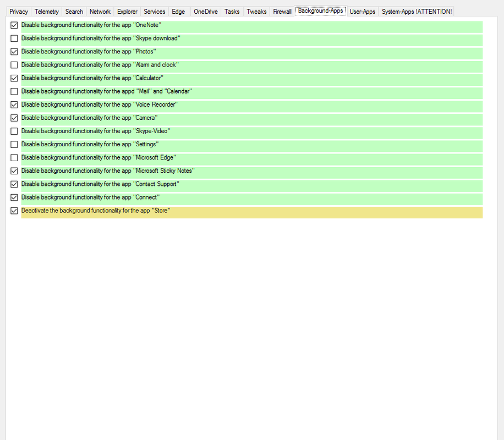Select the Explorer tab

pos(127,12)
